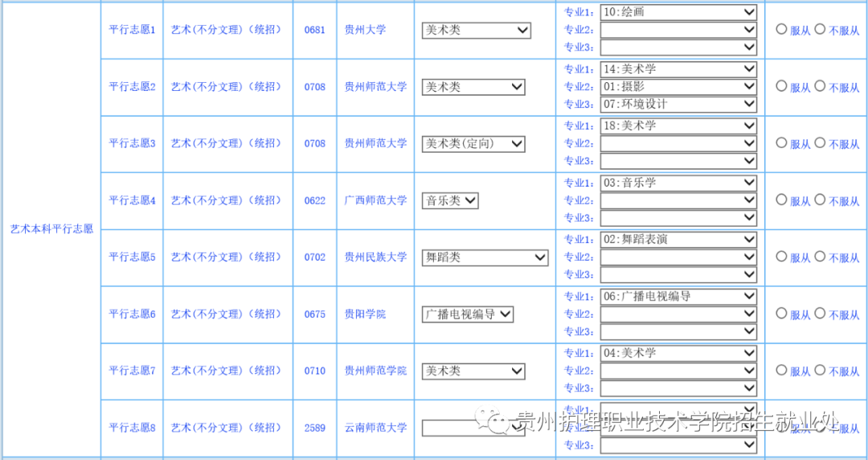Select 服从 radio for 平行志愿1 贵州大学
This screenshot has height=460, width=868.
(x=781, y=29)
